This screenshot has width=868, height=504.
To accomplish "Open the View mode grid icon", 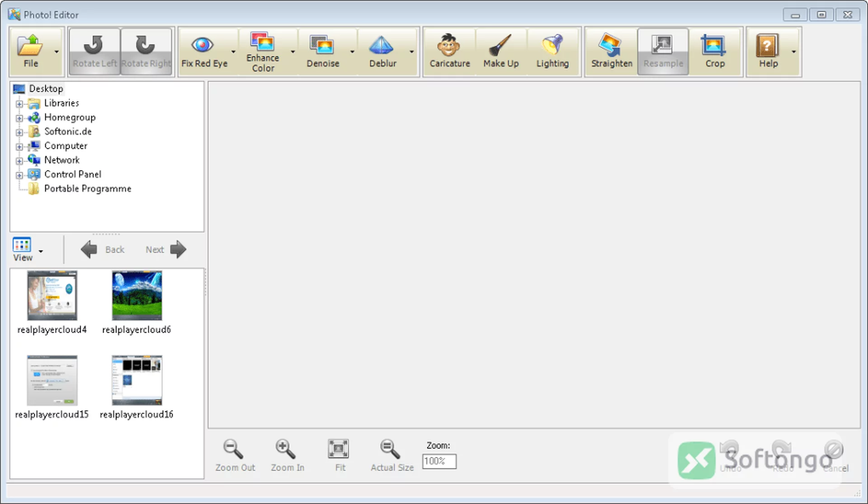I will point(22,245).
